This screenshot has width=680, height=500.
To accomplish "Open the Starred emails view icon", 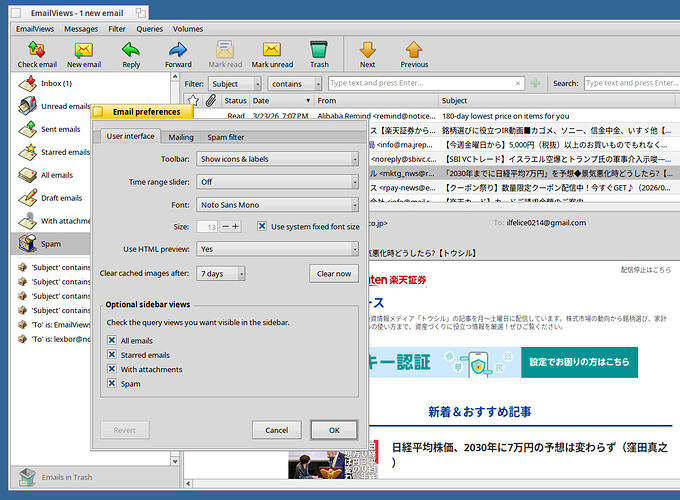I will coord(28,152).
